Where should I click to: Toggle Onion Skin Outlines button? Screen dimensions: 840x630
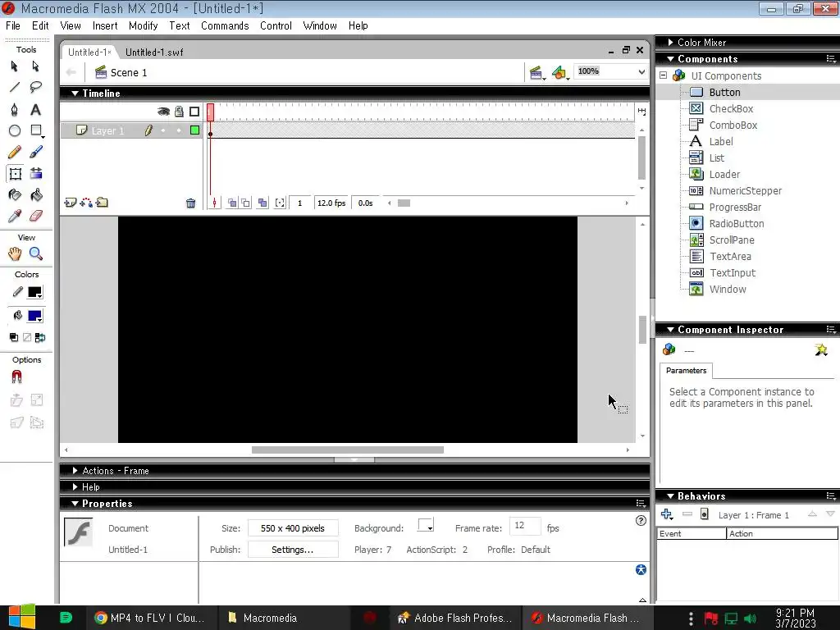point(245,203)
